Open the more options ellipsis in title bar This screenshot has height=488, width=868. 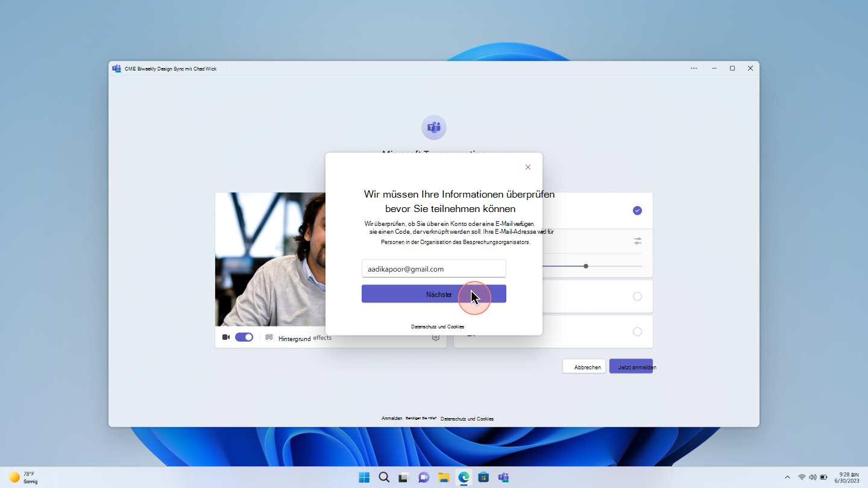[694, 69]
